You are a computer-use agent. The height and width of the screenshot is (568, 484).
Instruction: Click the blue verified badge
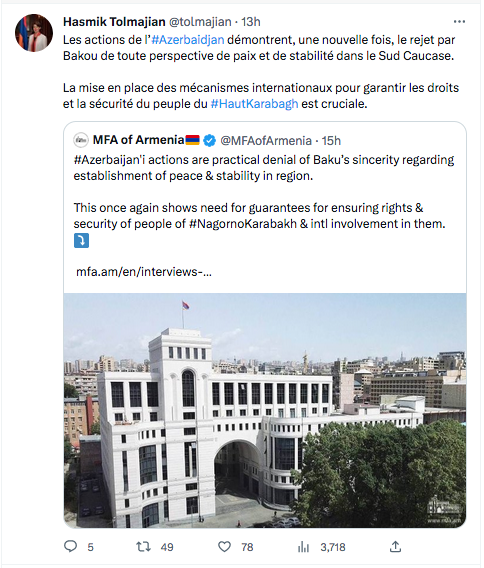point(209,140)
